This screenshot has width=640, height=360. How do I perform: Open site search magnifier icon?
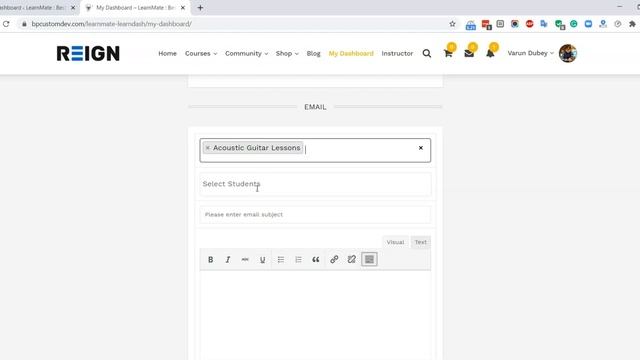tap(427, 53)
